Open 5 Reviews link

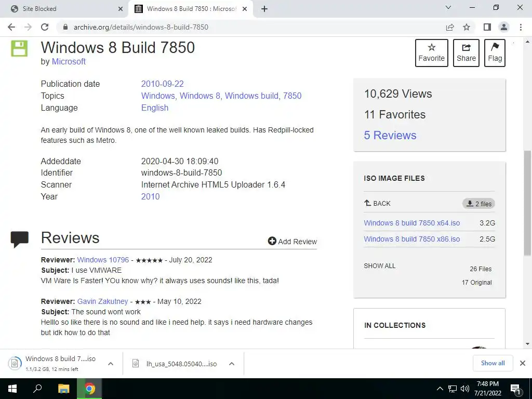390,135
